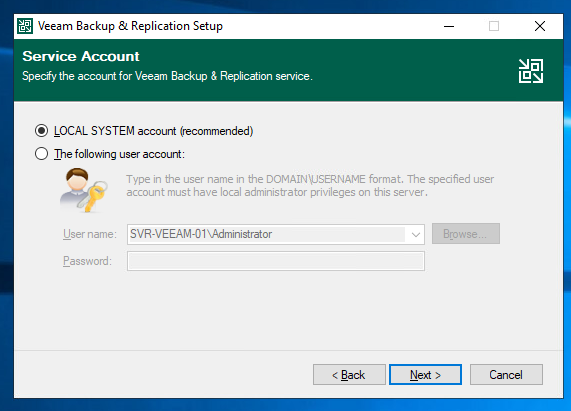Click the "User name:" label
571x411 pixels.
tap(90, 234)
